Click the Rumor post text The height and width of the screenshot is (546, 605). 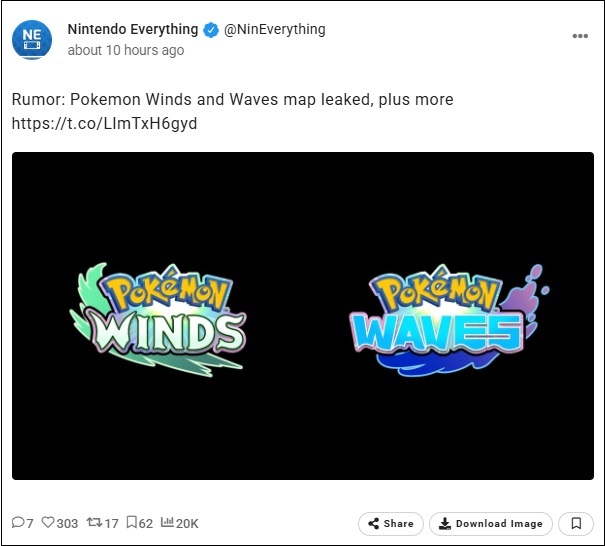[232, 100]
